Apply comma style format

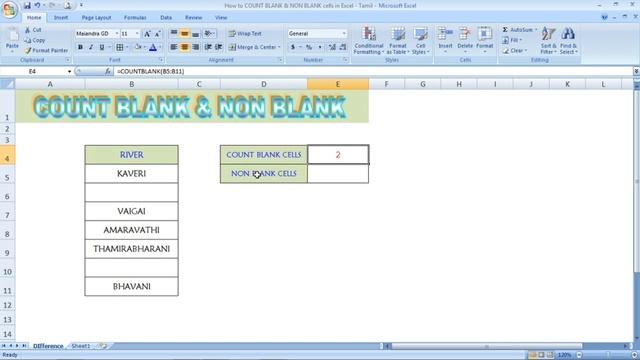[x=320, y=47]
